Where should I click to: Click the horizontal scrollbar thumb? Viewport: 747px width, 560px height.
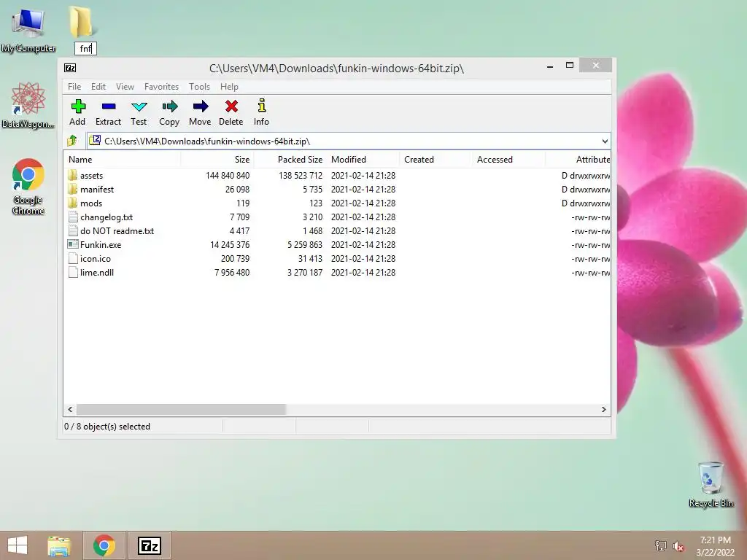[181, 409]
